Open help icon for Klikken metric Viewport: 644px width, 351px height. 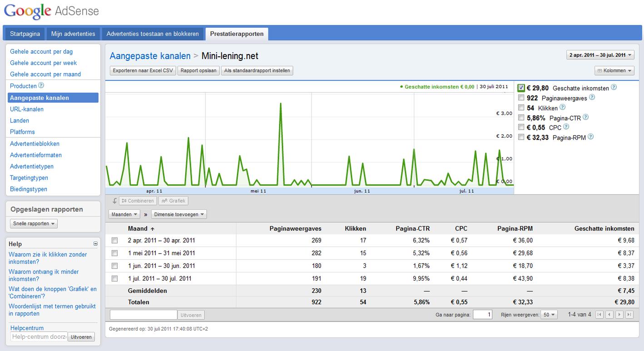pyautogui.click(x=562, y=107)
